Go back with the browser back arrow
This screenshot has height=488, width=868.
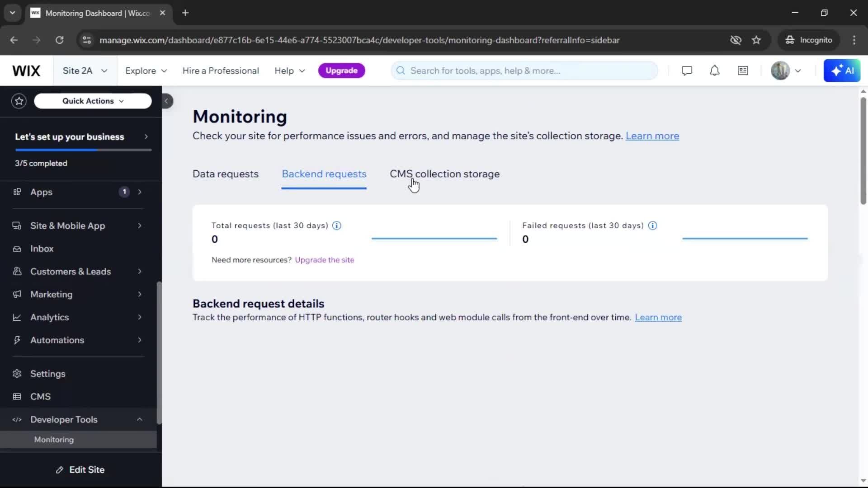(14, 40)
